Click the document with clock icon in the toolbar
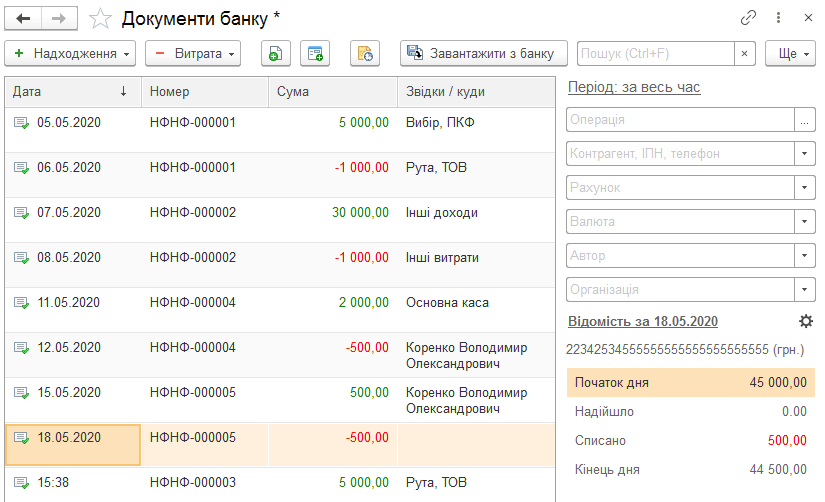 (x=365, y=54)
